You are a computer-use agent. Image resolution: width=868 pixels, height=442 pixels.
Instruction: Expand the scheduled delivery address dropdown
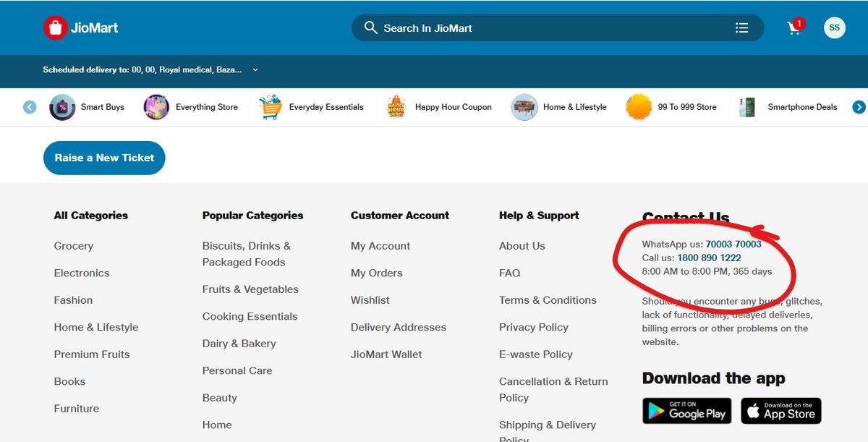255,70
